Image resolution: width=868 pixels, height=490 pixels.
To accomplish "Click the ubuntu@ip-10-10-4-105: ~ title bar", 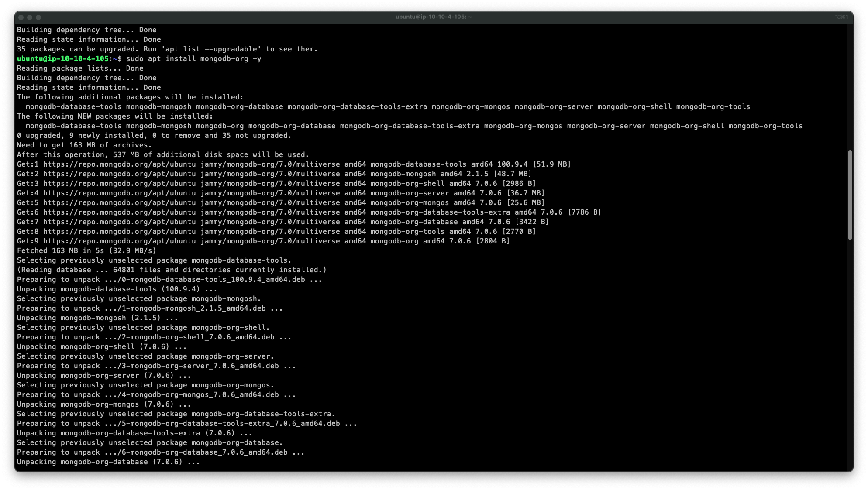I will (433, 17).
